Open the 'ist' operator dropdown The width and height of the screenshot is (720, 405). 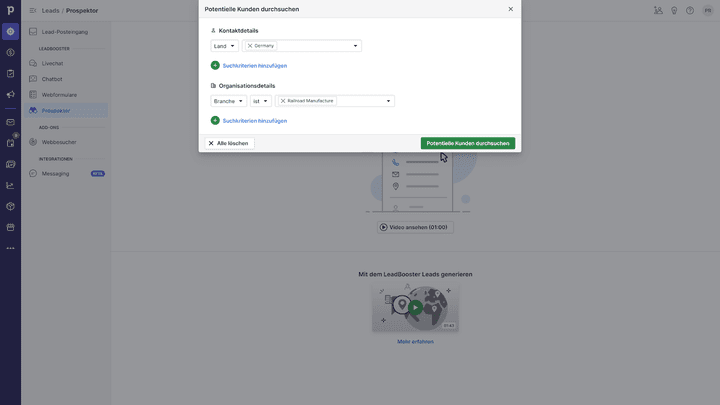[x=260, y=101]
